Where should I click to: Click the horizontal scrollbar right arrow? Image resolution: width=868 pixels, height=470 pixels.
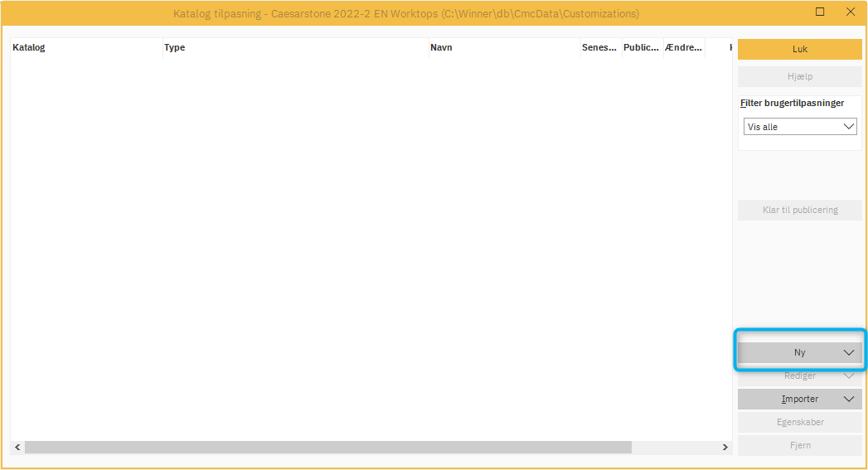click(725, 447)
